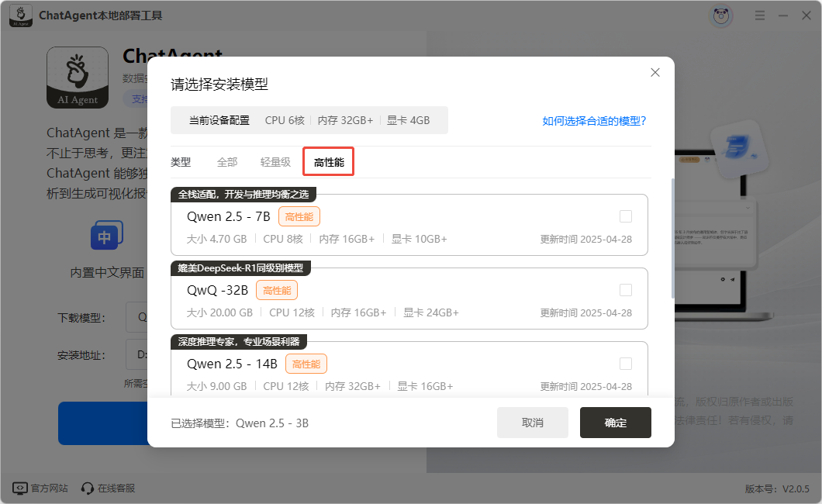
Task: Click the 大小 9.00 GB size text
Action: pos(216,386)
